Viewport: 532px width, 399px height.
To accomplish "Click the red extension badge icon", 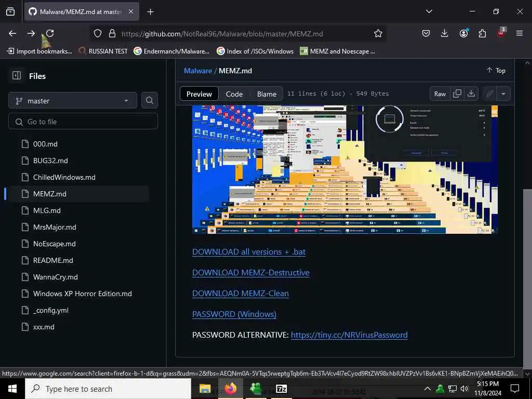I will (501, 33).
